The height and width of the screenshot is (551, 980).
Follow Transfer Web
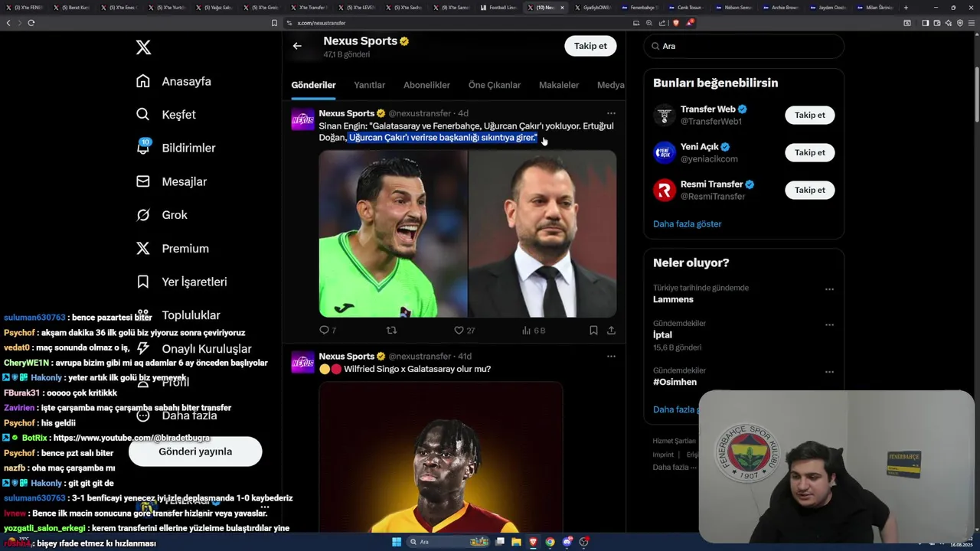809,115
